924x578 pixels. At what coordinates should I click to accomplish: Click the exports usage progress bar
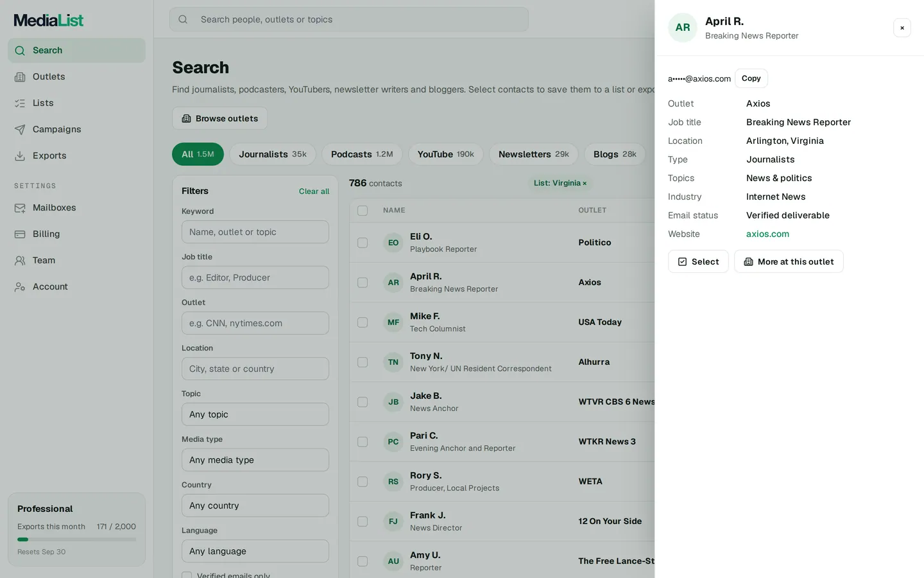click(76, 539)
